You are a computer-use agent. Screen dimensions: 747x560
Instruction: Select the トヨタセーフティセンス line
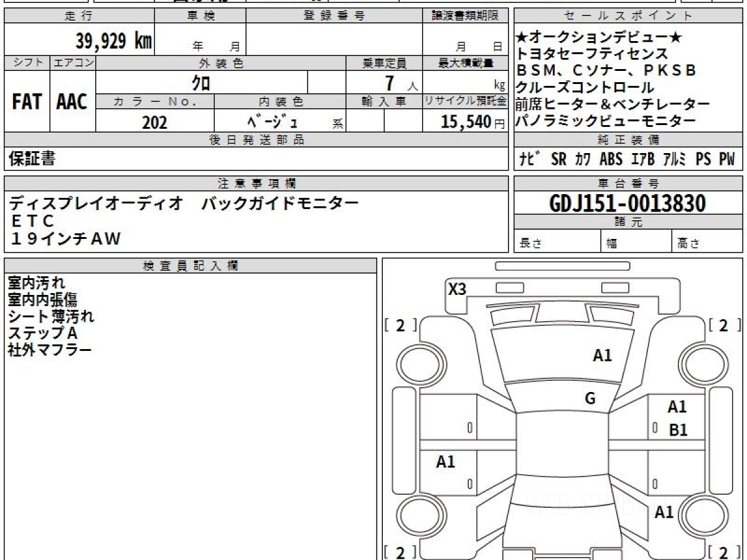592,54
